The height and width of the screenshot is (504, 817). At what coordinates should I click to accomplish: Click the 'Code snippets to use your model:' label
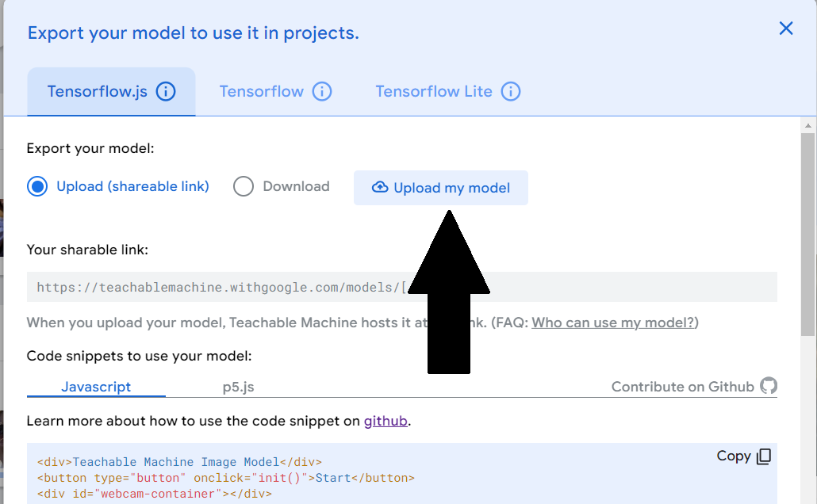(x=139, y=356)
